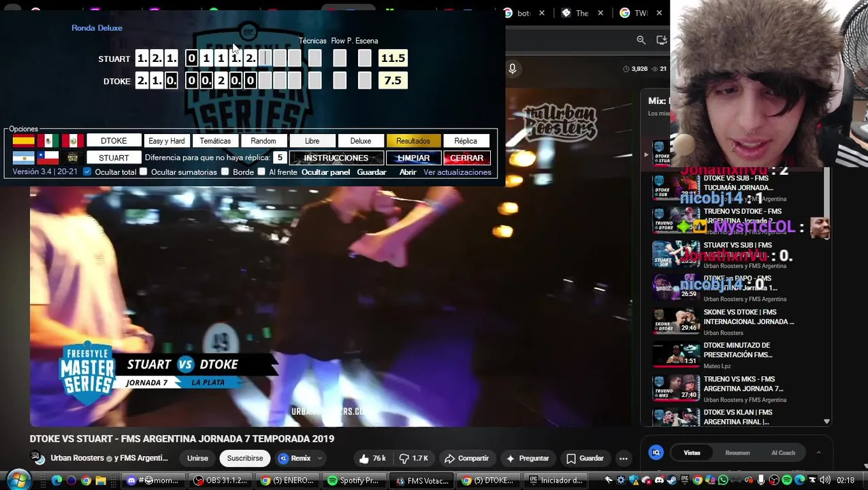Save video with Guardar bookmark
The image size is (868, 490).
pyautogui.click(x=585, y=459)
